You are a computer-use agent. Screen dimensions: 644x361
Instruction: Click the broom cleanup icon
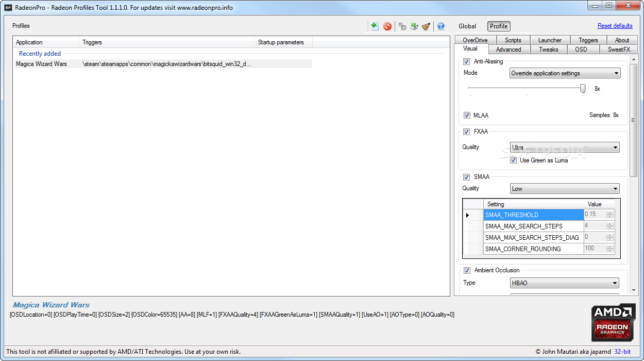(426, 26)
